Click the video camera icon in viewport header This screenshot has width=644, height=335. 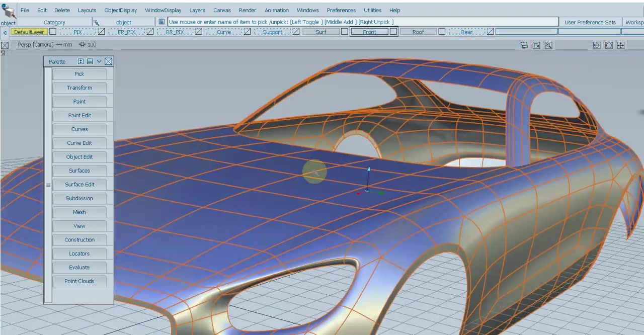(536, 45)
